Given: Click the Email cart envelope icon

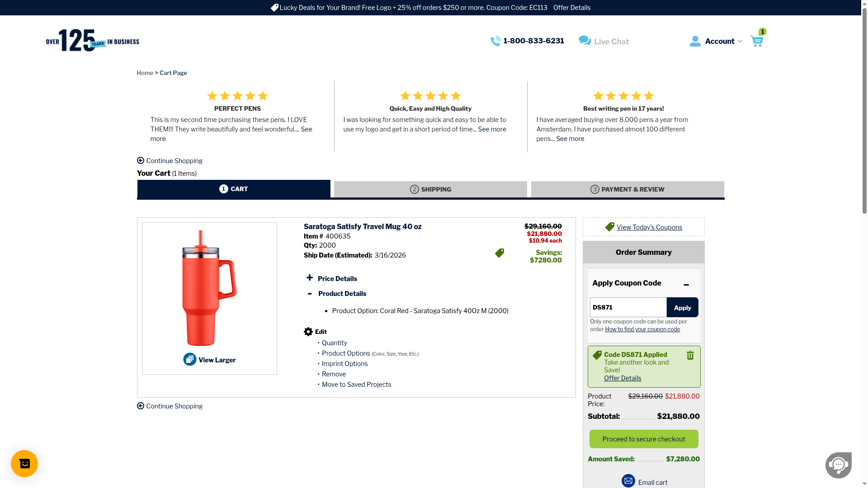Looking at the screenshot, I should pos(628,481).
